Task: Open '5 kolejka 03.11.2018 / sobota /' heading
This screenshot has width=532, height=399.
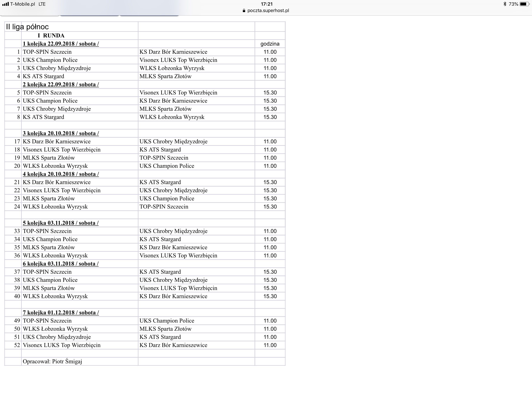Action: point(61,223)
